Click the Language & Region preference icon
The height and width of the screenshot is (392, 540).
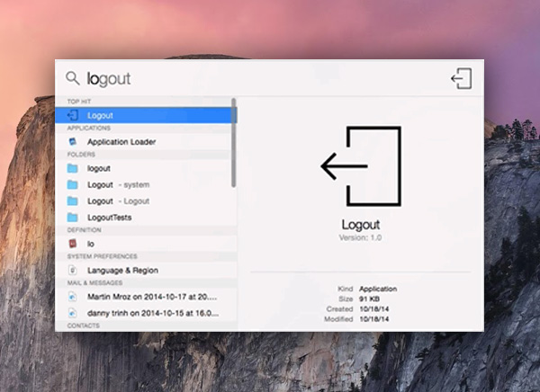coord(73,270)
